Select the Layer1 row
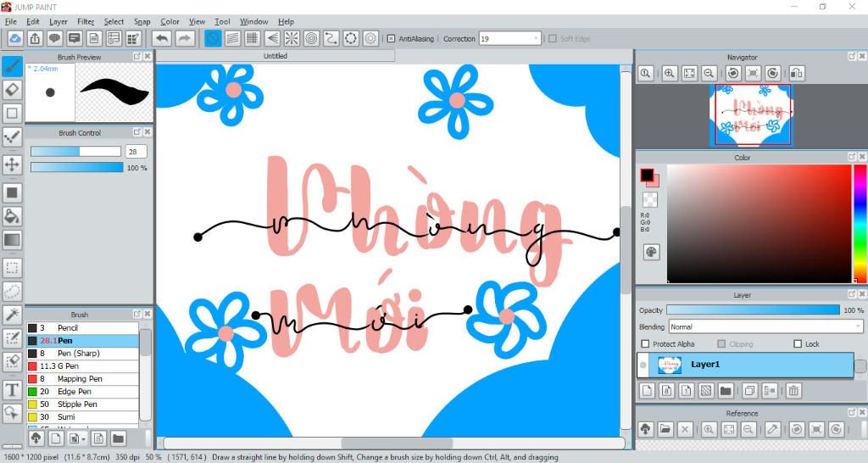The width and height of the screenshot is (868, 463). [x=745, y=365]
